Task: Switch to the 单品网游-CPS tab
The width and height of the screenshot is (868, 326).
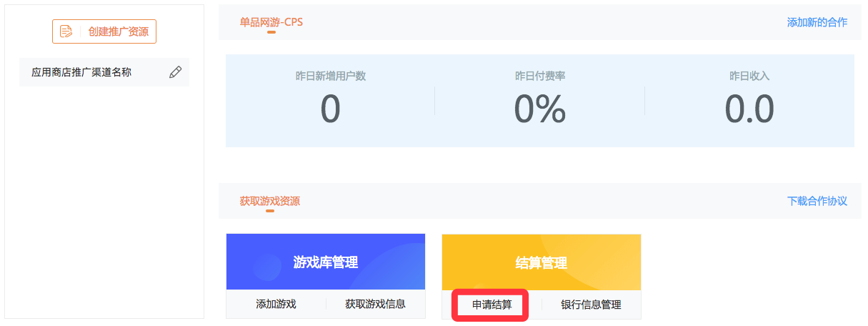Action: pos(271,22)
